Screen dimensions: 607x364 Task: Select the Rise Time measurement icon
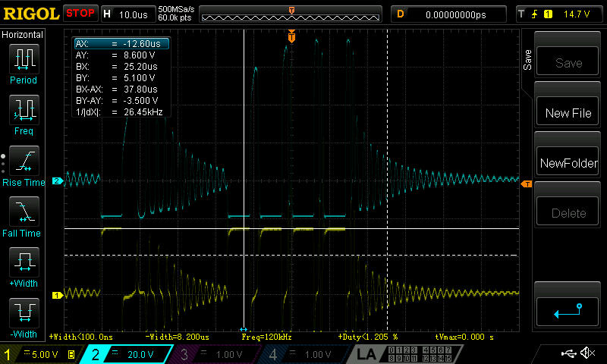[x=24, y=161]
